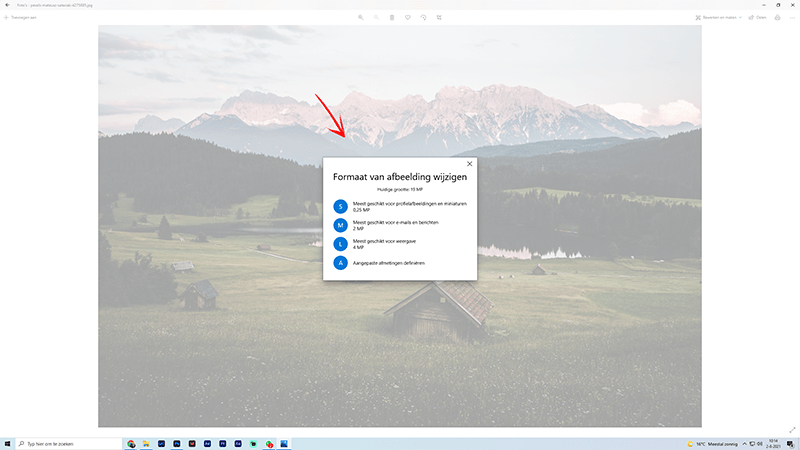
Task: Show hidden system tray icons chevron
Action: coord(744,444)
